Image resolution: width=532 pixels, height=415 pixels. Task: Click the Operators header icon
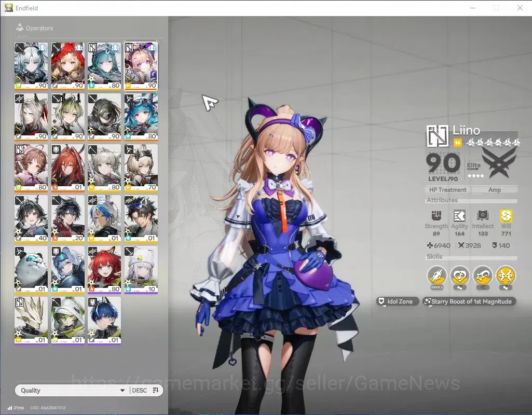19,27
